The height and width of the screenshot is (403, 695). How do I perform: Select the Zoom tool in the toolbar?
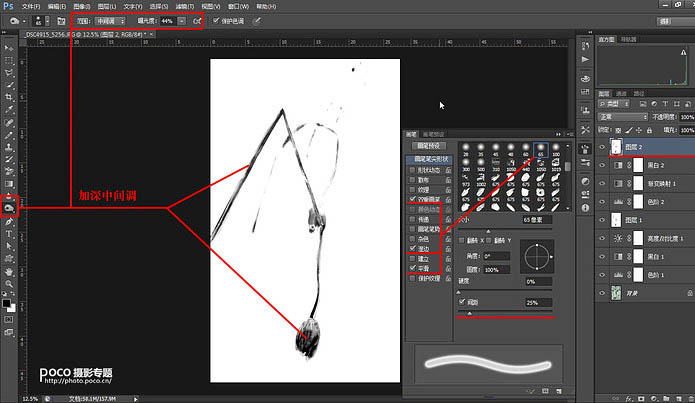pos(9,284)
